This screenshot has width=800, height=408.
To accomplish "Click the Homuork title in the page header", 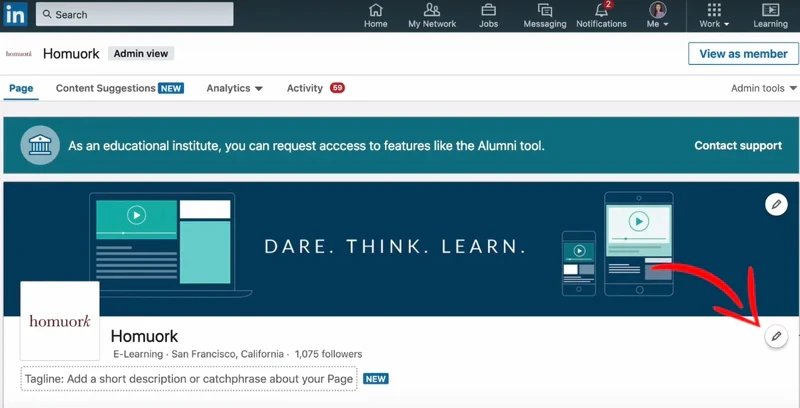I will point(71,54).
